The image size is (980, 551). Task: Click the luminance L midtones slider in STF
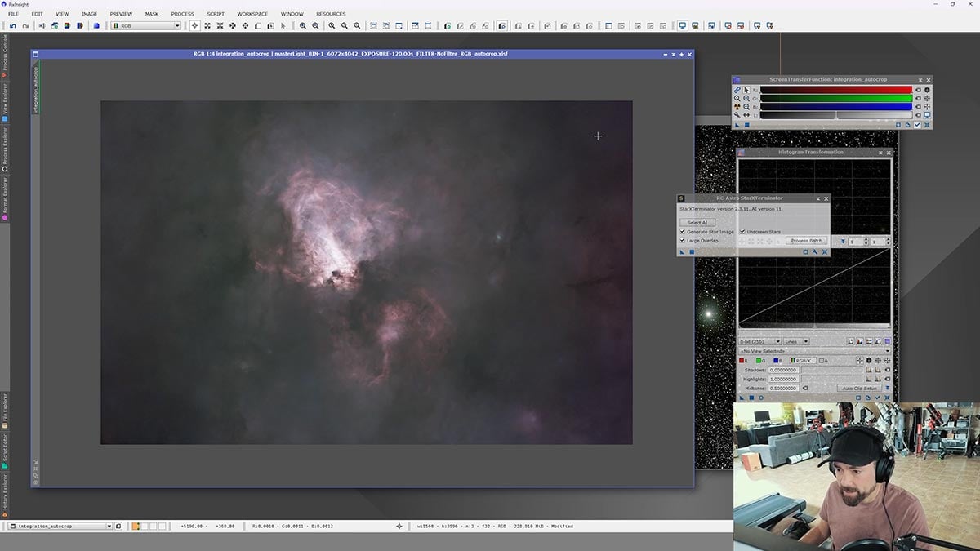point(835,115)
